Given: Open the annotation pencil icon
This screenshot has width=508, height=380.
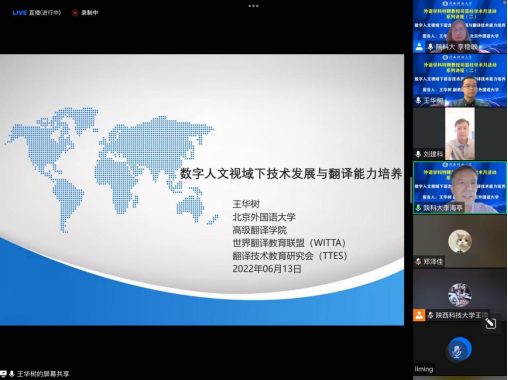Looking at the screenshot, I should (x=490, y=323).
